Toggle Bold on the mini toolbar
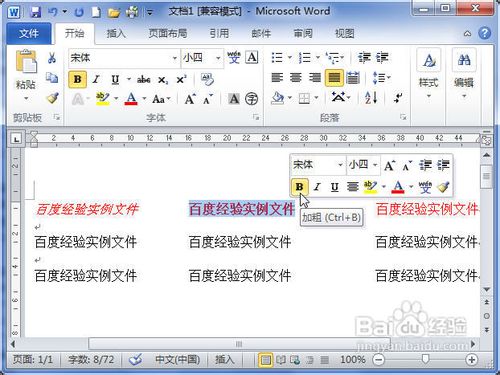Image resolution: width=500 pixels, height=375 pixels. [299, 187]
